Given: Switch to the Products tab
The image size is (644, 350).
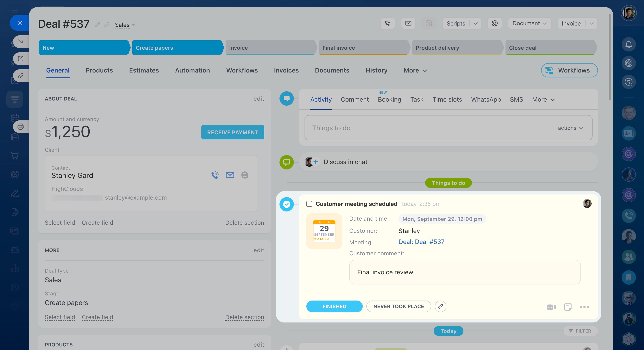Looking at the screenshot, I should coord(99,70).
